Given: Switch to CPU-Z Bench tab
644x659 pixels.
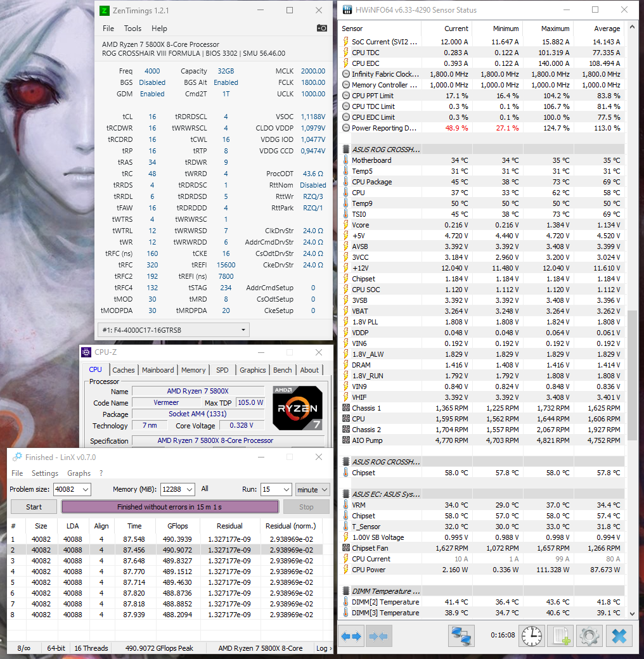Looking at the screenshot, I should point(283,370).
